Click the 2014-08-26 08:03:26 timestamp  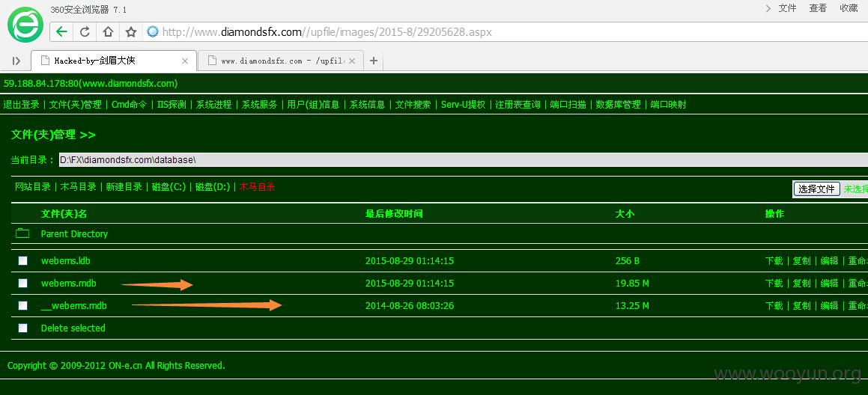pos(410,305)
